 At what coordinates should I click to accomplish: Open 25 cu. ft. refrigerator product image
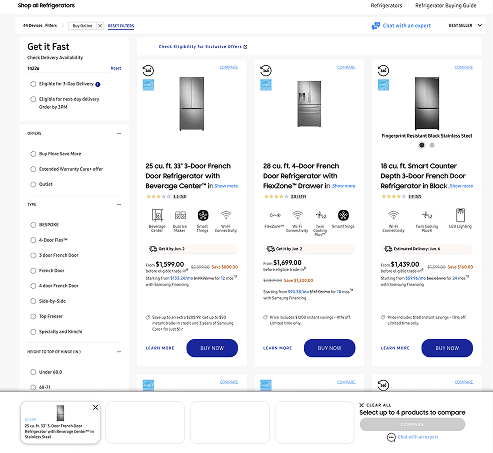192,104
